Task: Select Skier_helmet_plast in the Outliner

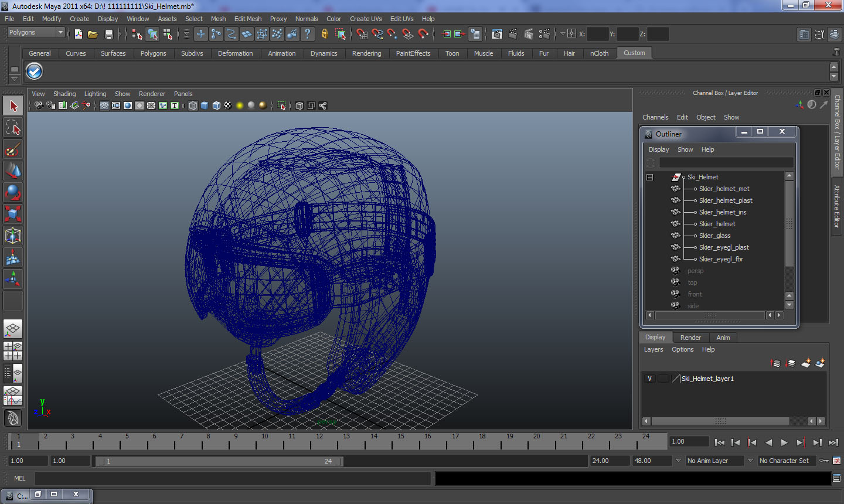Action: coord(726,200)
